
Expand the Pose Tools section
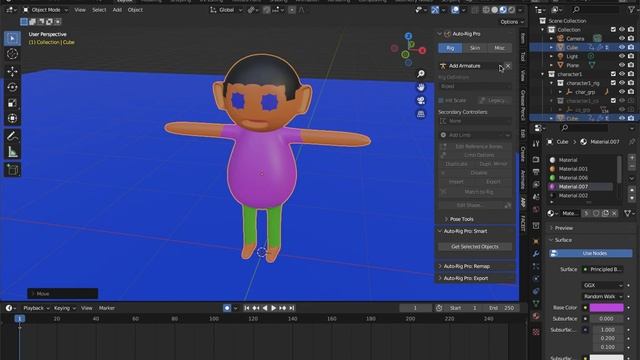click(x=461, y=219)
